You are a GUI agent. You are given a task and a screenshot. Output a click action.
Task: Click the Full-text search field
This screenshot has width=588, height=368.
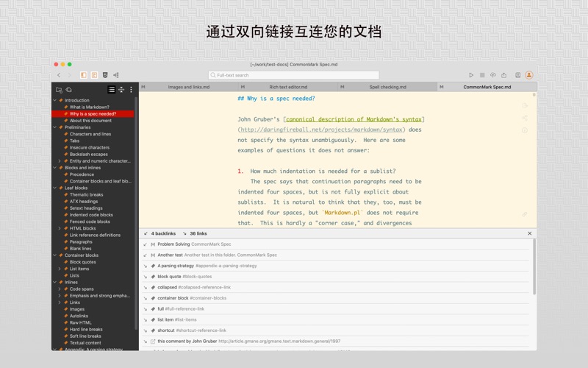(294, 75)
